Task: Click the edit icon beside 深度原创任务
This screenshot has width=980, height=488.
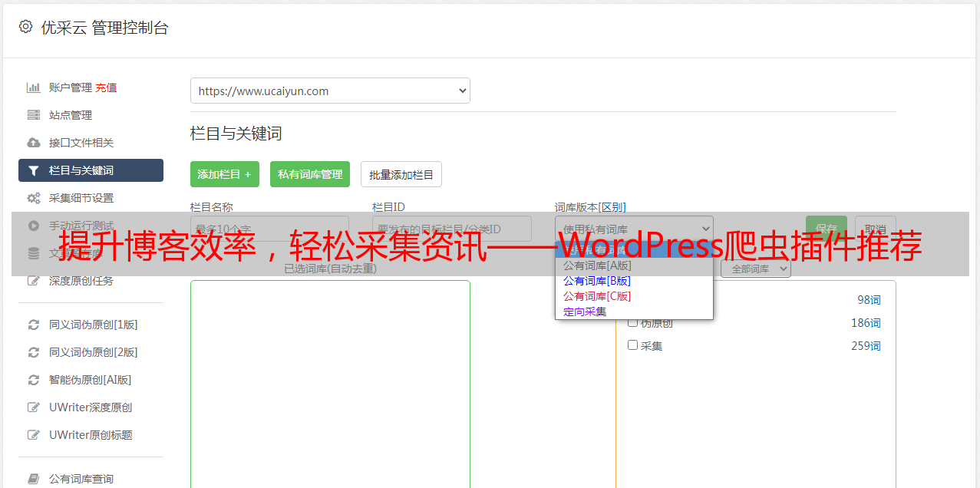Action: [x=34, y=281]
